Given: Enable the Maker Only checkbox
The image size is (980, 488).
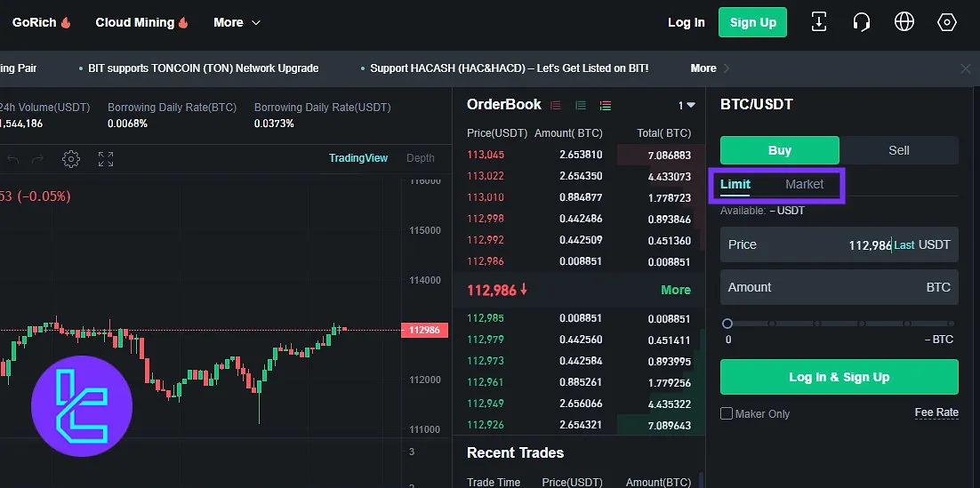Looking at the screenshot, I should pos(727,413).
